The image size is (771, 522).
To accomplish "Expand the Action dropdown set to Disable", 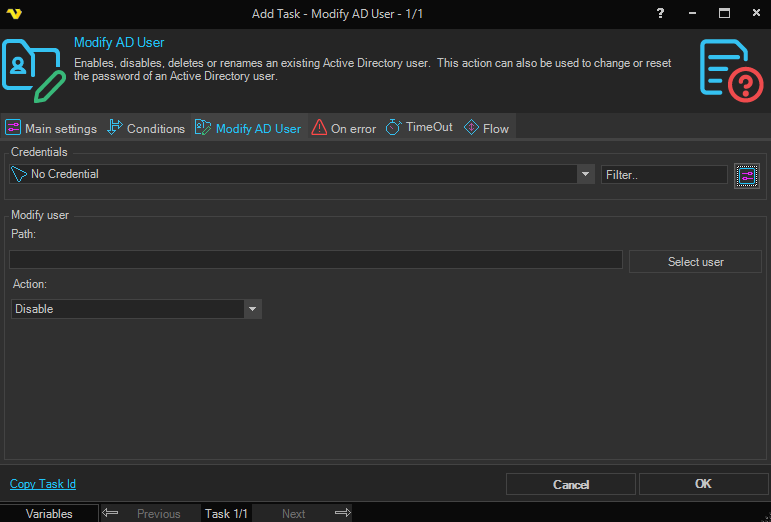I will pyautogui.click(x=253, y=309).
